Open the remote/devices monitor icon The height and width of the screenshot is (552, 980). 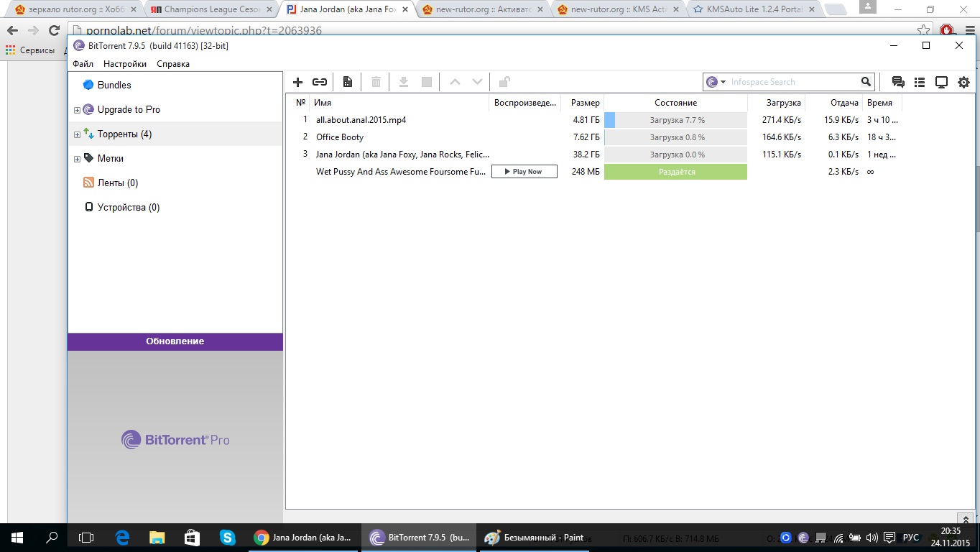pos(942,82)
